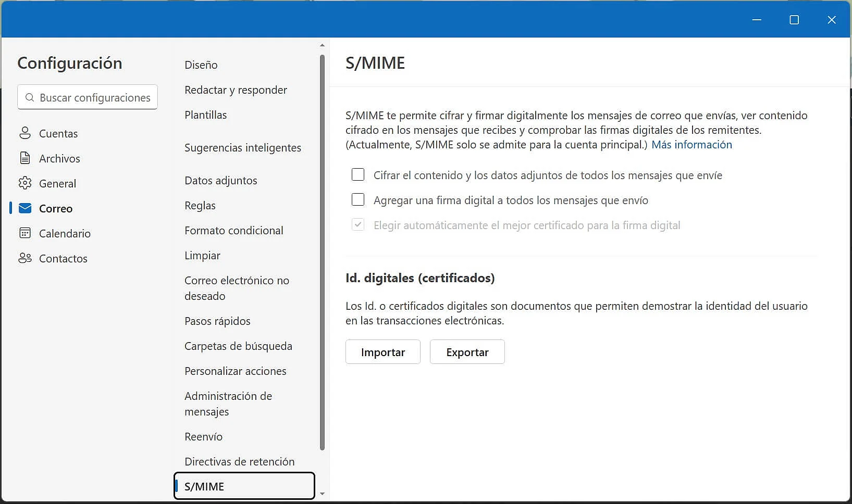Click the search magnifier icon
This screenshot has width=852, height=504.
[30, 97]
